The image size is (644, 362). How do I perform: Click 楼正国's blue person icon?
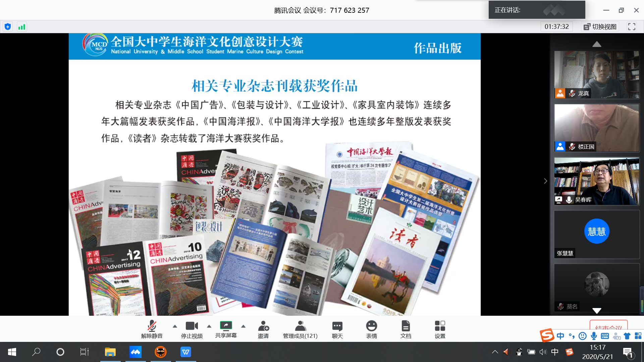(x=560, y=146)
